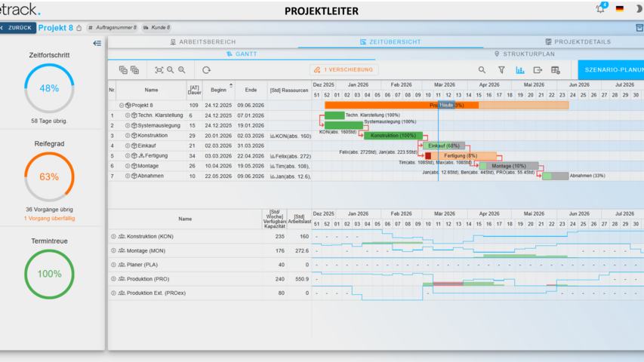This screenshot has width=644, height=362.
Task: Collapse the Projekt 8 tree row
Action: tap(122, 106)
